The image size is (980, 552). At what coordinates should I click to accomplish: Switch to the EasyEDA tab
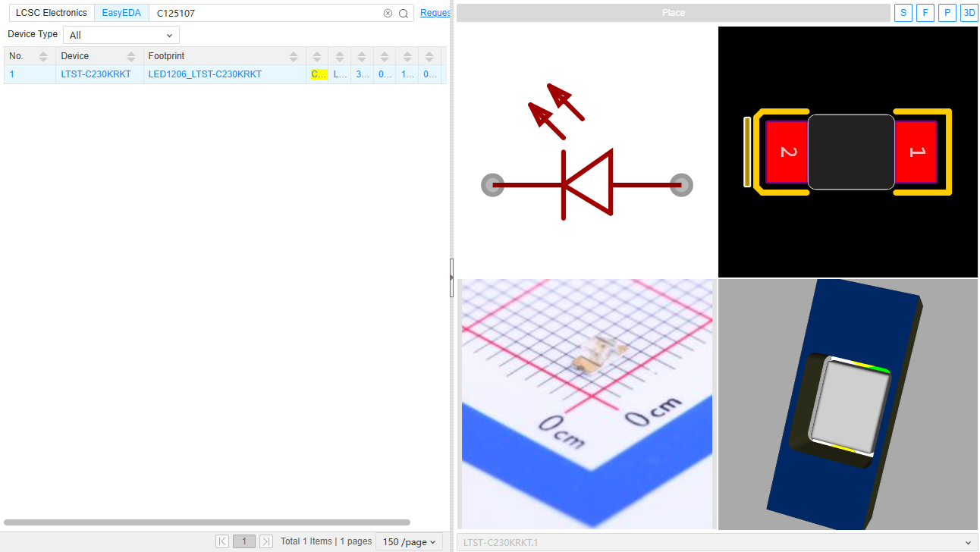click(121, 13)
